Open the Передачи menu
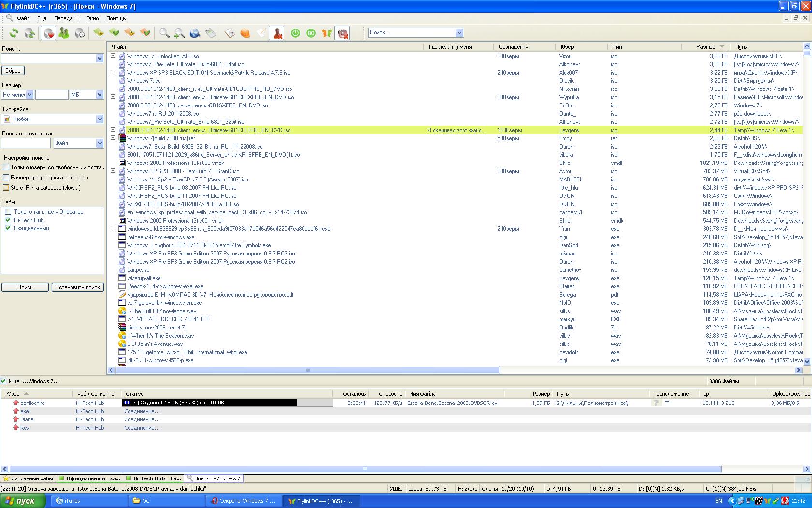 coord(66,18)
